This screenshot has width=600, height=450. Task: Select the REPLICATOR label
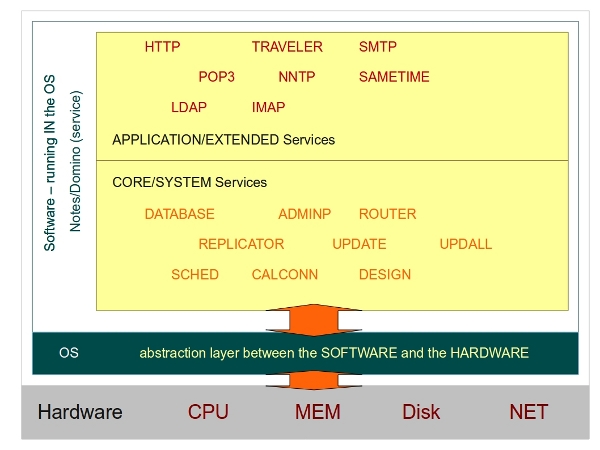pyautogui.click(x=241, y=244)
